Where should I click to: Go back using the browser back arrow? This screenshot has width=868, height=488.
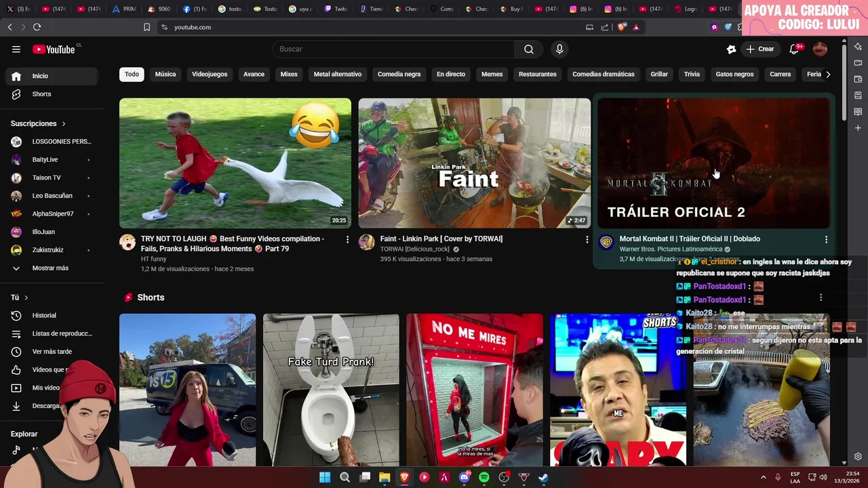click(9, 27)
